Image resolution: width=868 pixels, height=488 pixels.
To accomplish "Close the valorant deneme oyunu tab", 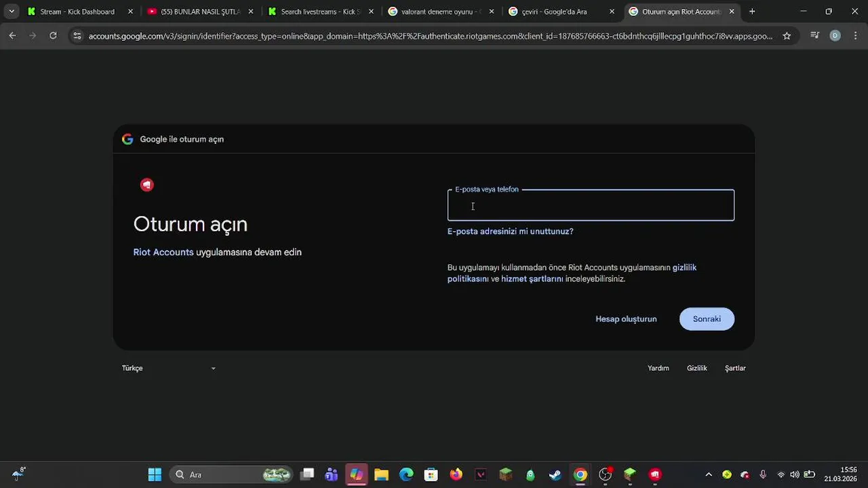I will (x=491, y=12).
